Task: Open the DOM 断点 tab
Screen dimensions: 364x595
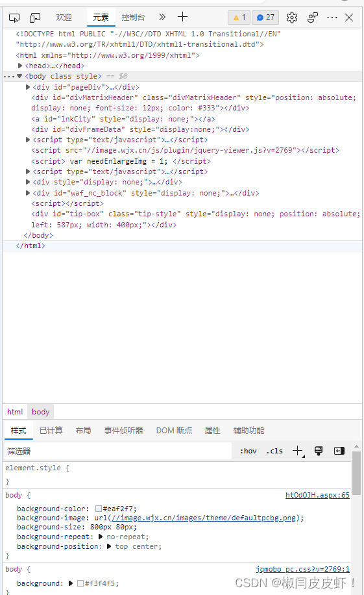Action: click(174, 430)
